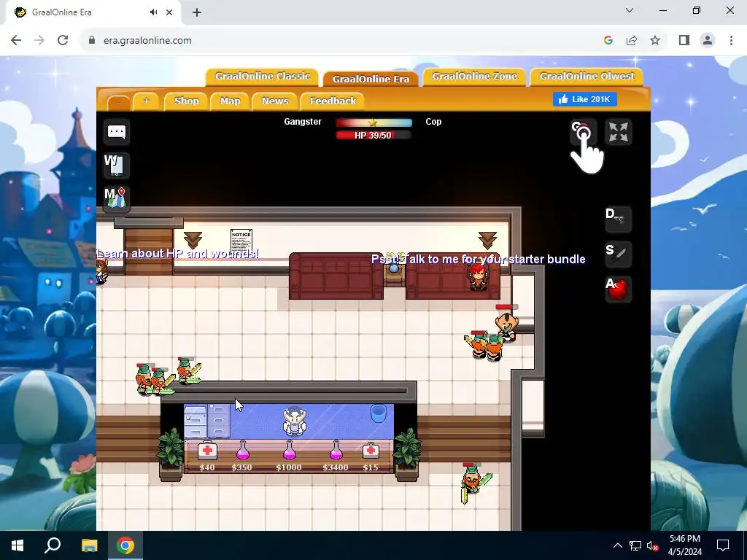747x560 pixels.
Task: Click the $1000 pink potion
Action: (289, 450)
